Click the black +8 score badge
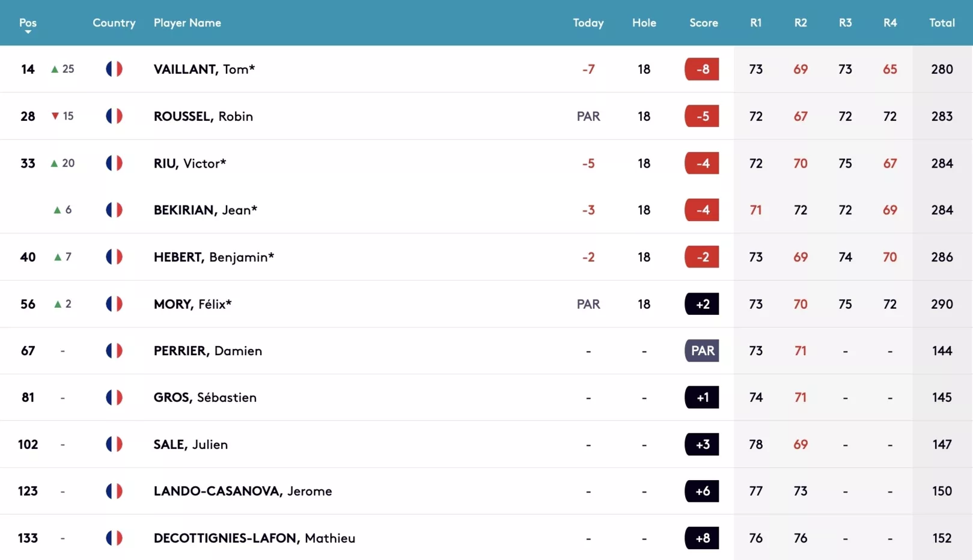973x560 pixels. click(702, 538)
